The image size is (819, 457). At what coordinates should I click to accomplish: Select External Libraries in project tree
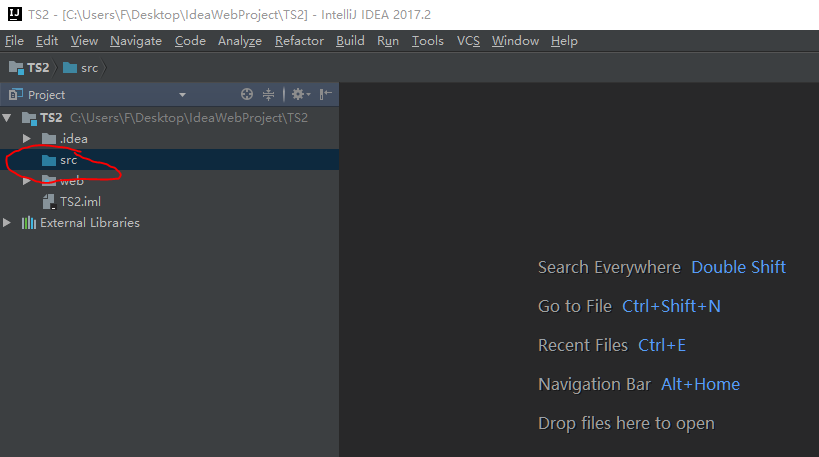(169, 222)
